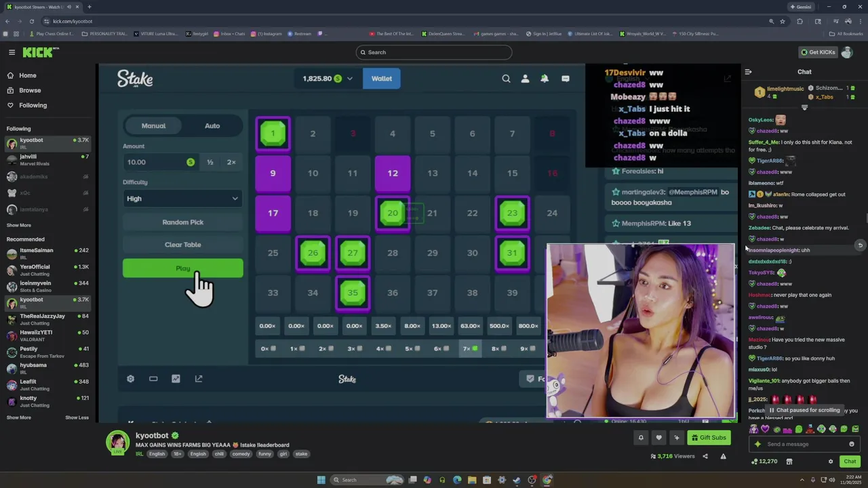Click Show Less under Recommended
This screenshot has height=488, width=868.
click(77, 418)
